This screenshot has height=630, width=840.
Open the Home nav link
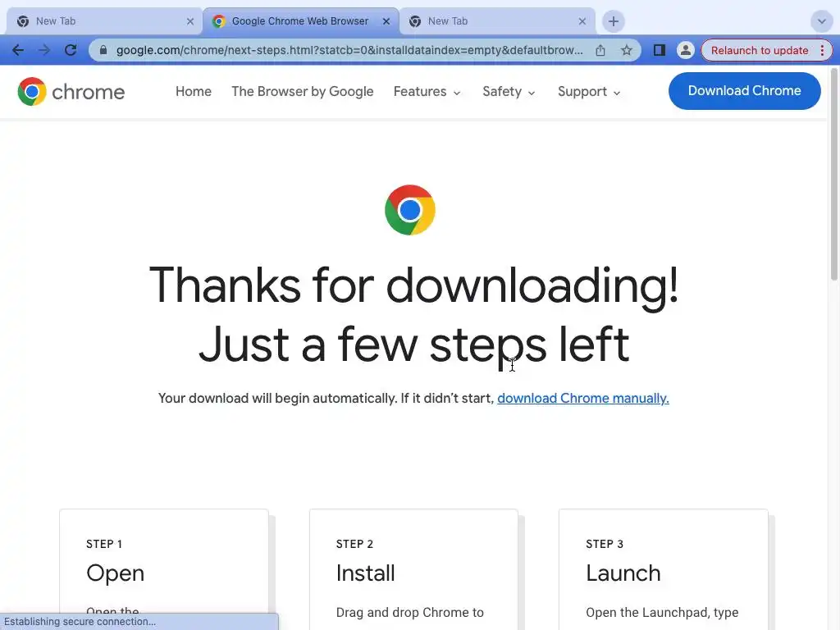194,92
